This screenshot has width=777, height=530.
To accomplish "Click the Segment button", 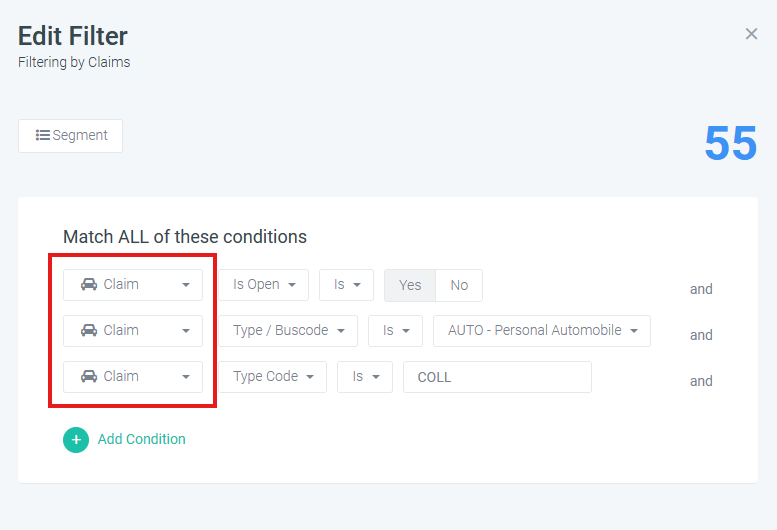I will click(x=70, y=136).
